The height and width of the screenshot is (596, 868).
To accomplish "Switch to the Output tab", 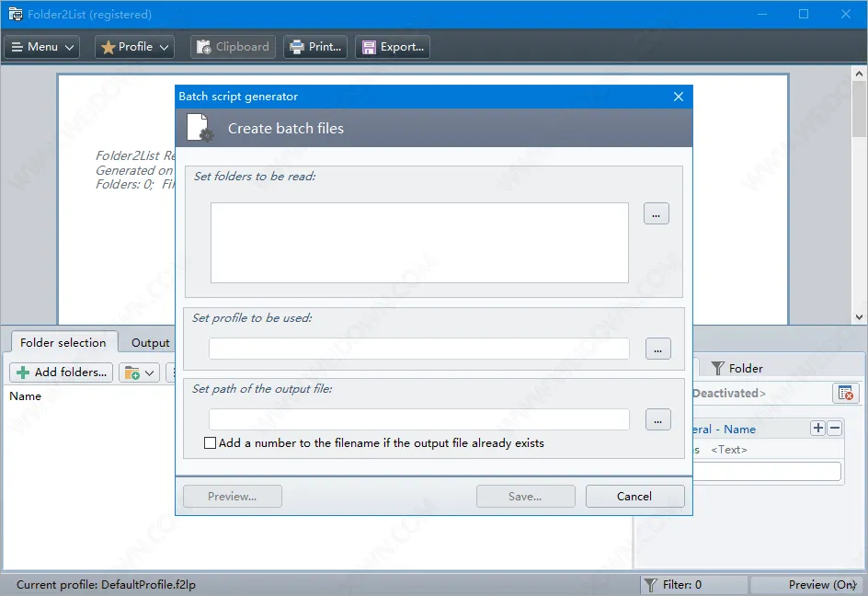I will [x=150, y=343].
